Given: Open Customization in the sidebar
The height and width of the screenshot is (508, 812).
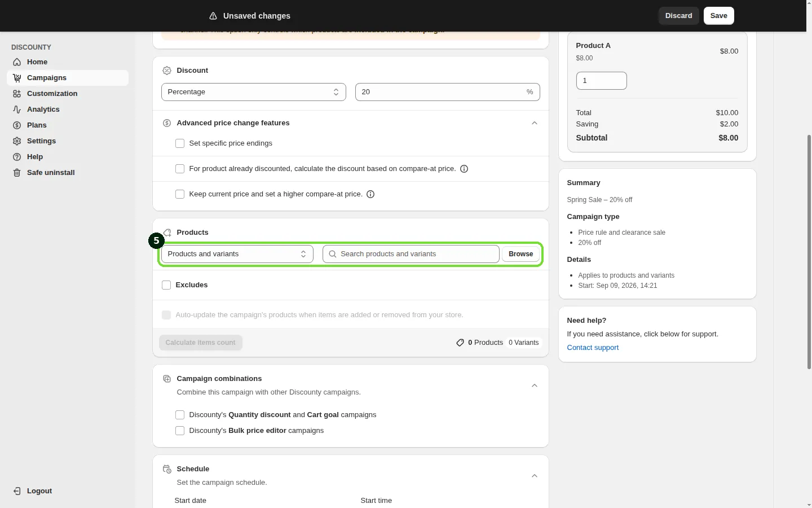Looking at the screenshot, I should (x=68, y=94).
